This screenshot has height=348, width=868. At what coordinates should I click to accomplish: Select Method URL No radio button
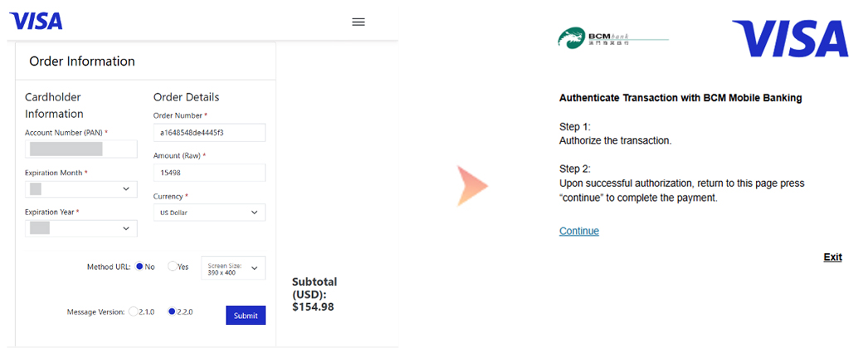[x=139, y=267]
